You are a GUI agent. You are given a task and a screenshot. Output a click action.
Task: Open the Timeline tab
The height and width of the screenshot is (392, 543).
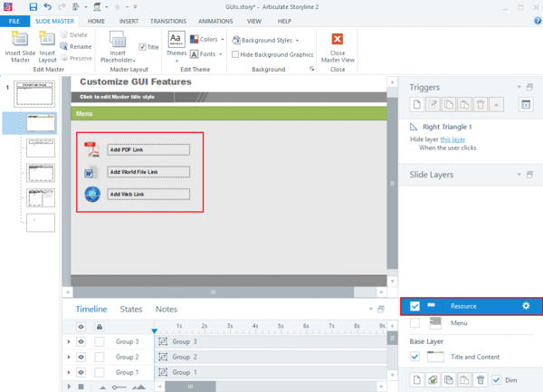coord(91,310)
